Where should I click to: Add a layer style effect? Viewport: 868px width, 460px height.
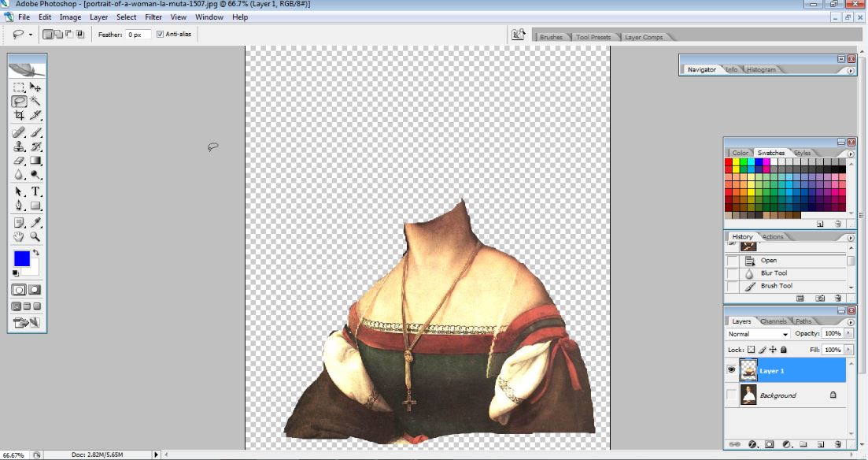coord(752,444)
